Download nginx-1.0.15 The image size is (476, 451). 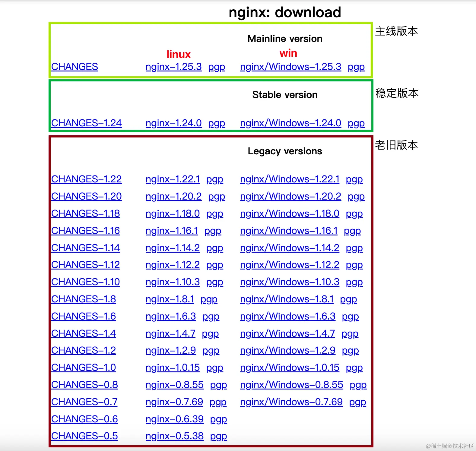173,367
